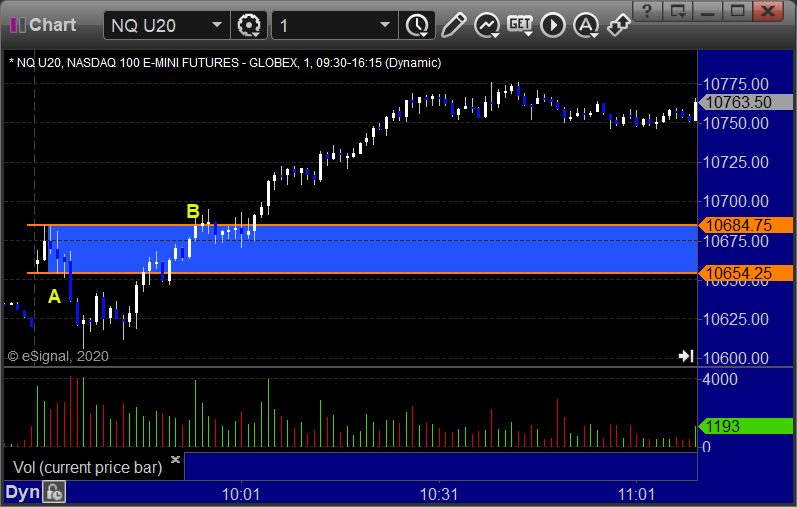Click the 11:01 time axis label
Screen dimensions: 797x507
636,494
